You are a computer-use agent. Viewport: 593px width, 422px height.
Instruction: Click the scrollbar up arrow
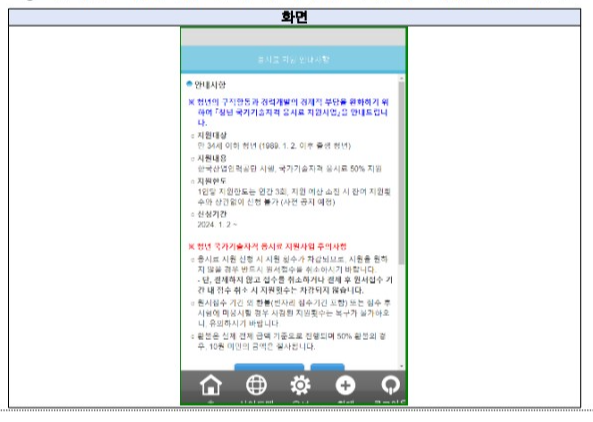401,78
